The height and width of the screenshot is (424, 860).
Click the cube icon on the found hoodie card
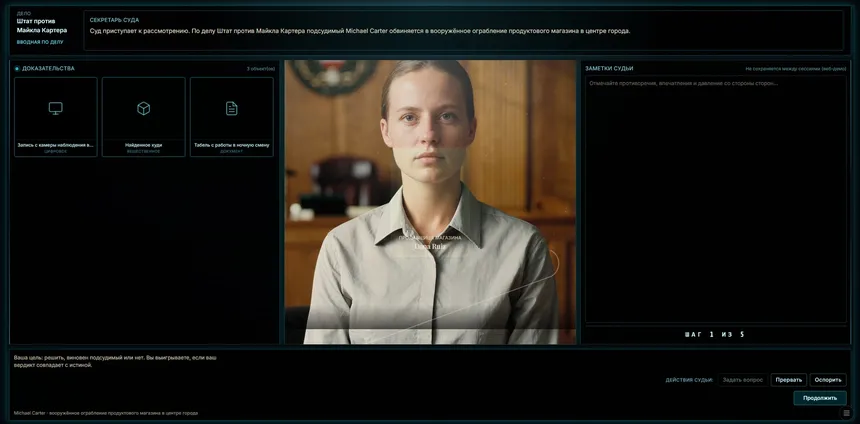click(x=143, y=108)
